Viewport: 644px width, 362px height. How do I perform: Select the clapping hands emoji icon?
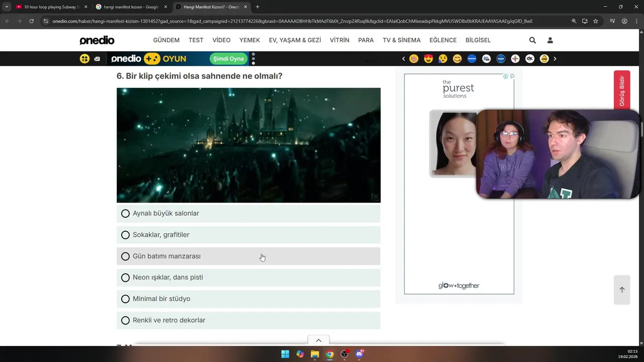[x=414, y=59]
